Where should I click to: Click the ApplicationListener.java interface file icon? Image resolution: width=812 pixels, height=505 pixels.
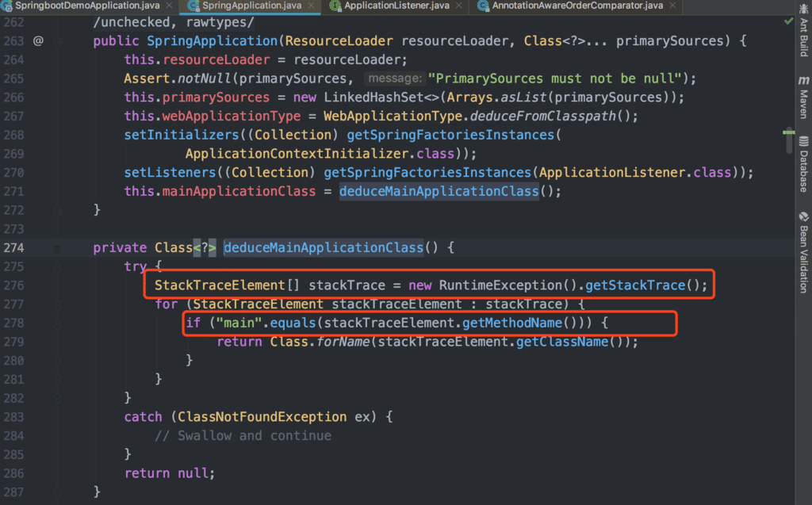(x=335, y=6)
